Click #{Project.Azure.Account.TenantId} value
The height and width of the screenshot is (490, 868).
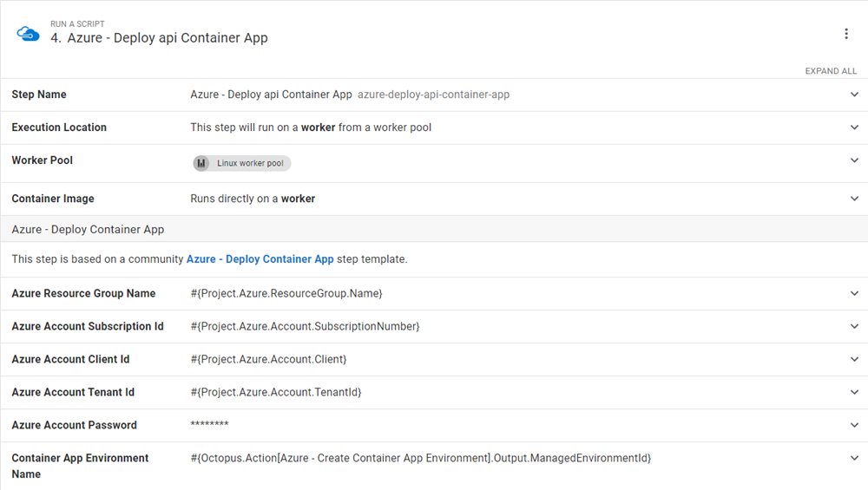(x=276, y=392)
